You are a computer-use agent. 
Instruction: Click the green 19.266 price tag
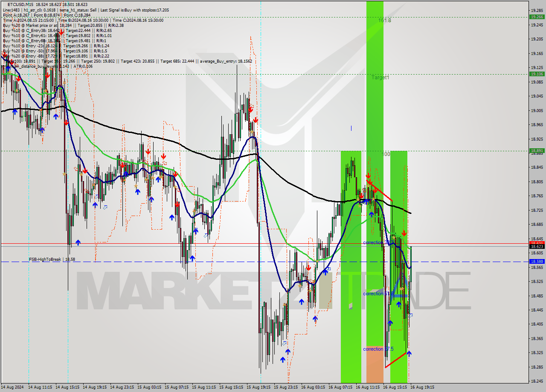pyautogui.click(x=537, y=17)
